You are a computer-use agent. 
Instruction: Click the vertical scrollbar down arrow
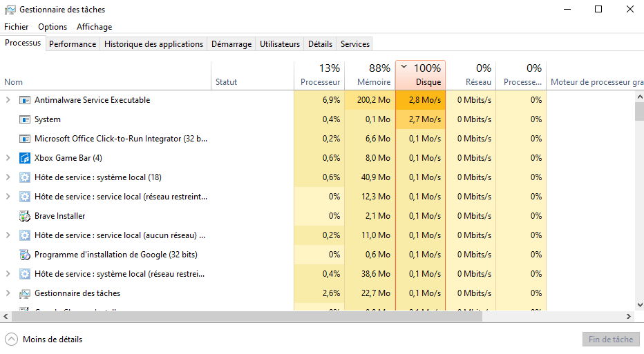639,304
